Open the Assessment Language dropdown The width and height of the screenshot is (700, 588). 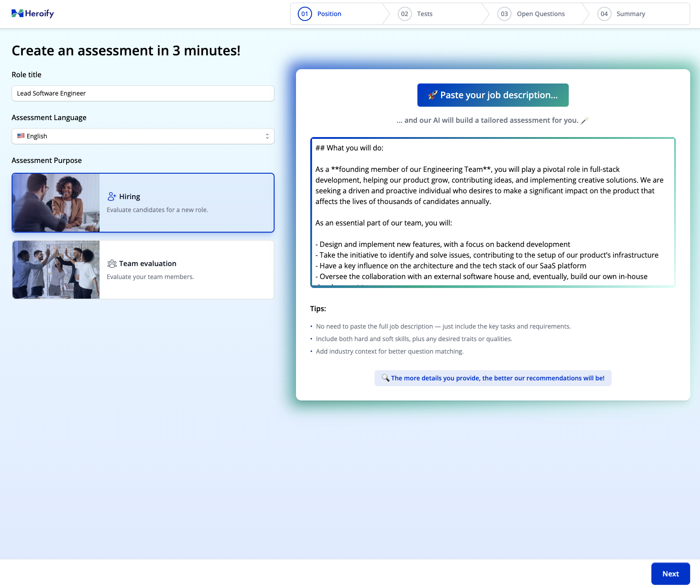tap(143, 136)
